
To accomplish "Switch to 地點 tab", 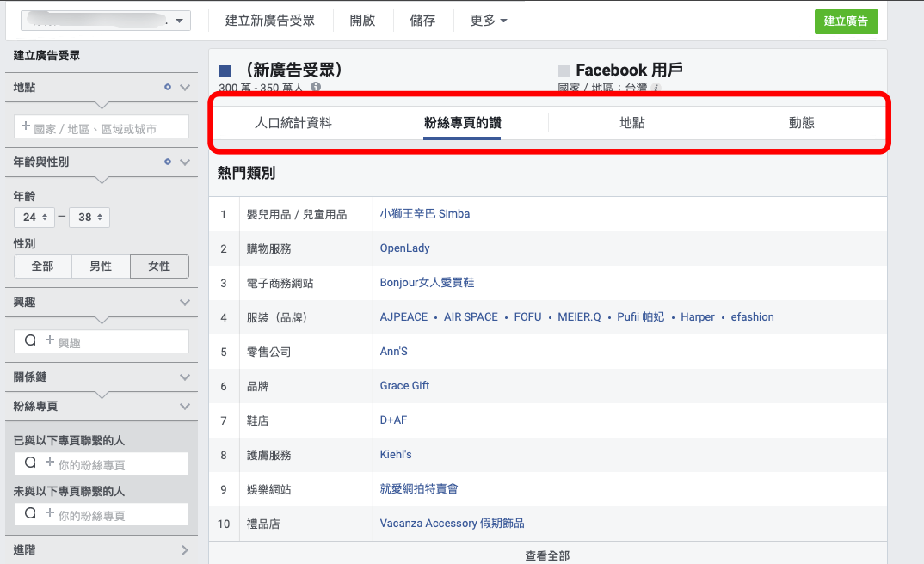I will [632, 122].
